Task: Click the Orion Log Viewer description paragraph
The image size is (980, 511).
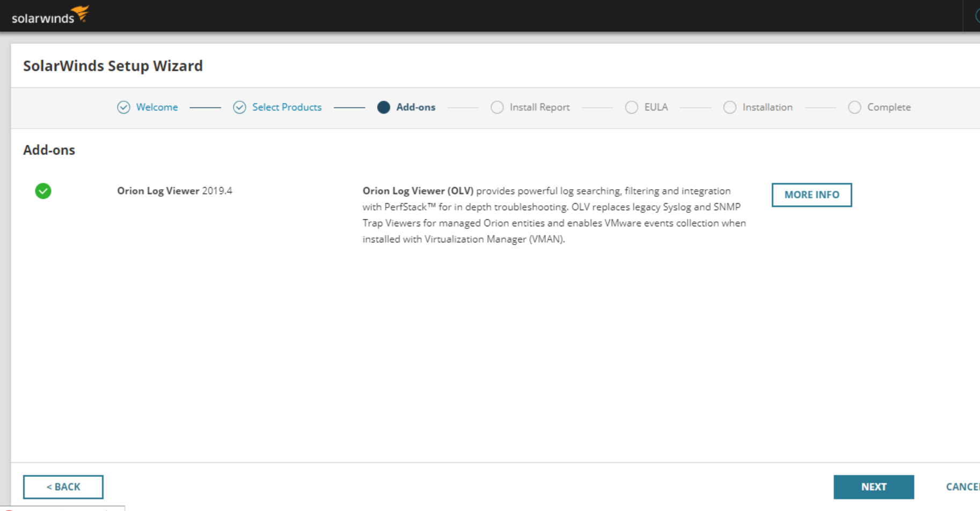Action: point(553,214)
